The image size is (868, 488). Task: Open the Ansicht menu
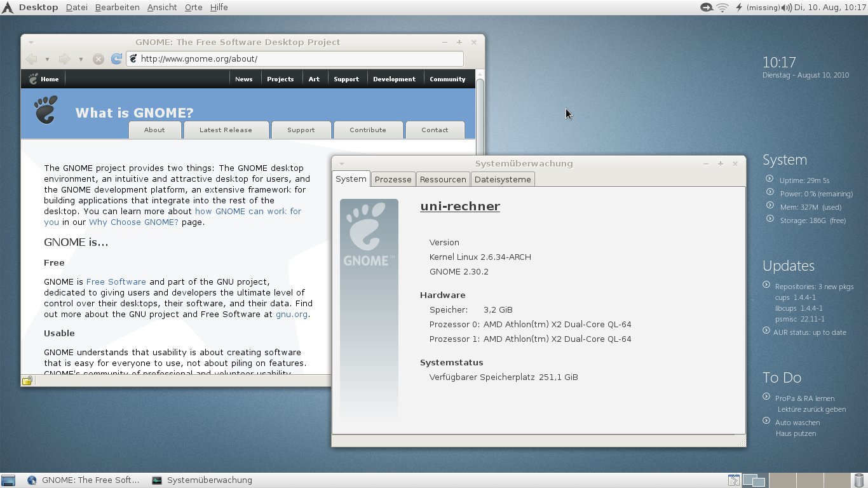162,8
